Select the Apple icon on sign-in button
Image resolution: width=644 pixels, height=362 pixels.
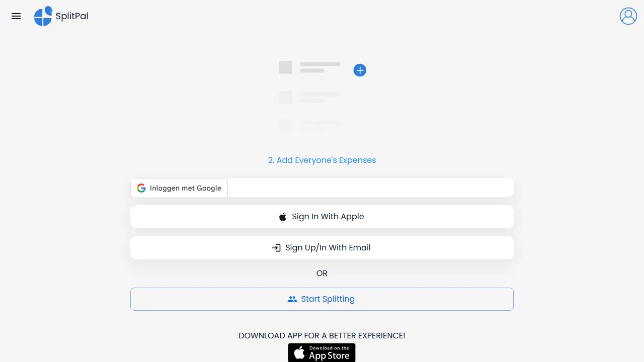tap(282, 216)
